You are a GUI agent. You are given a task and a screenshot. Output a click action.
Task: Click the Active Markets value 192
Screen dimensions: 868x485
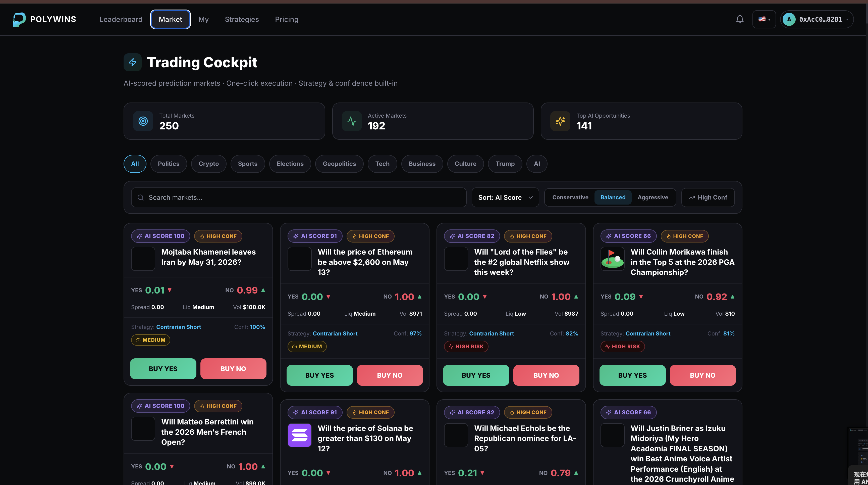[376, 126]
